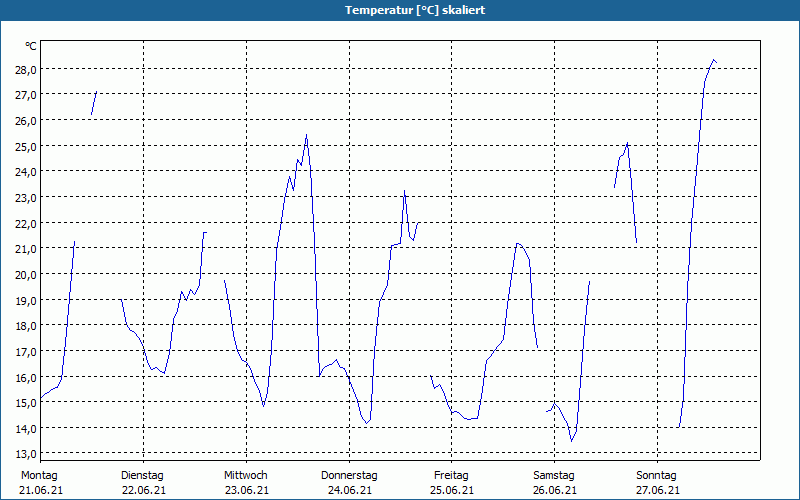
Task: Click the 27,0 axis value
Action: 26,95
